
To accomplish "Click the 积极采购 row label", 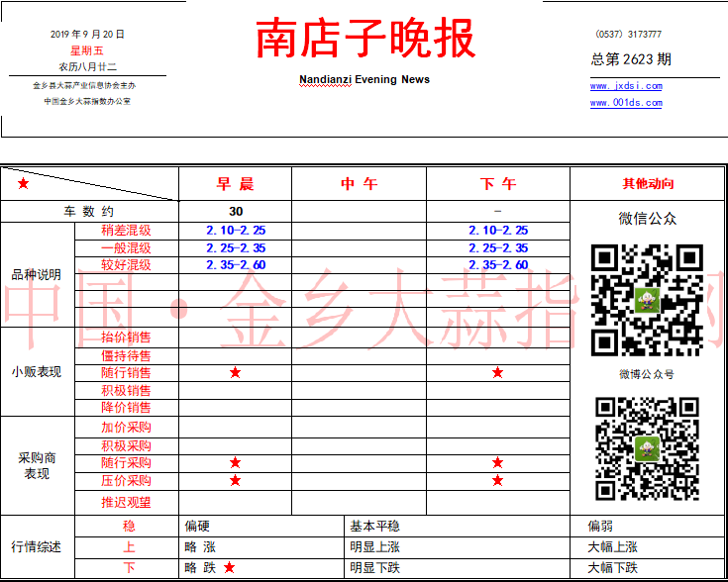I will 127,446.
